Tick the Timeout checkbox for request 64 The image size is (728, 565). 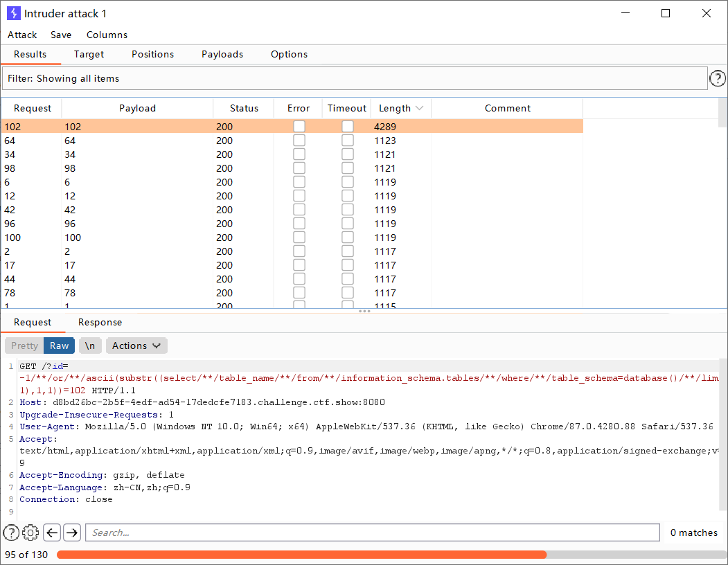click(348, 140)
